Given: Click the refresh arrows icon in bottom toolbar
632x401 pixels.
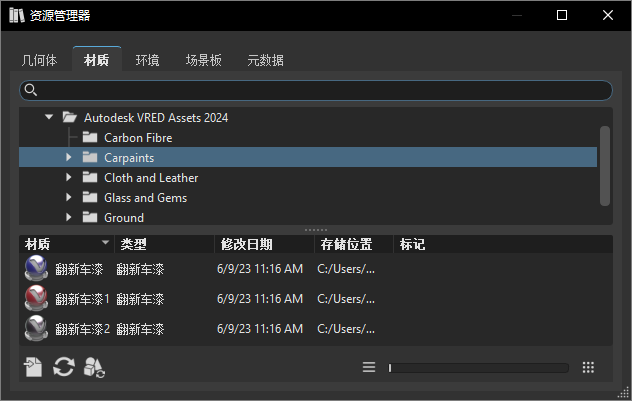Looking at the screenshot, I should 64,367.
